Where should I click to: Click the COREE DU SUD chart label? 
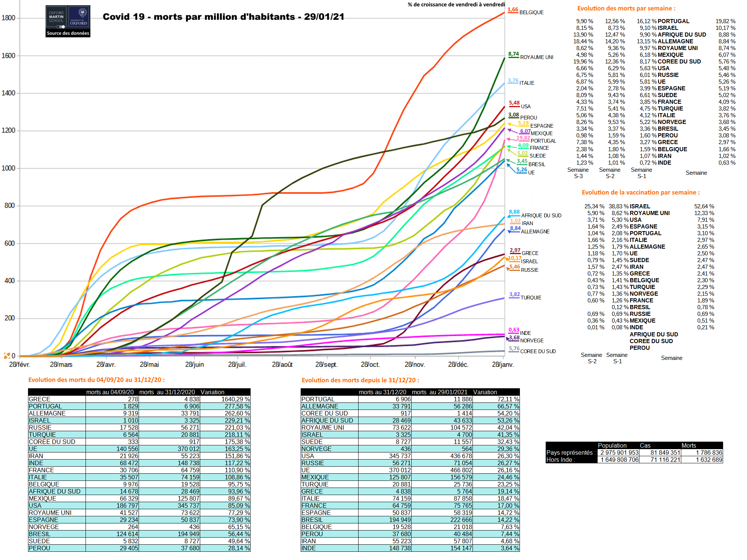(538, 351)
